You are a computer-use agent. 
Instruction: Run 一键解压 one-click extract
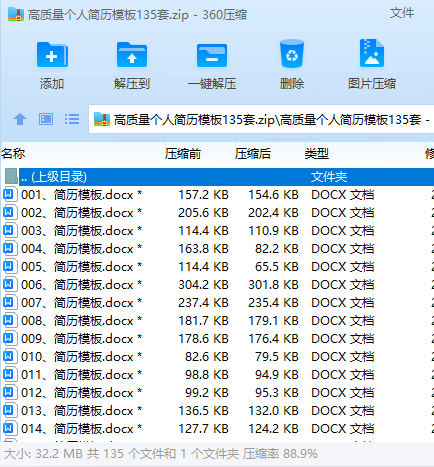[212, 55]
